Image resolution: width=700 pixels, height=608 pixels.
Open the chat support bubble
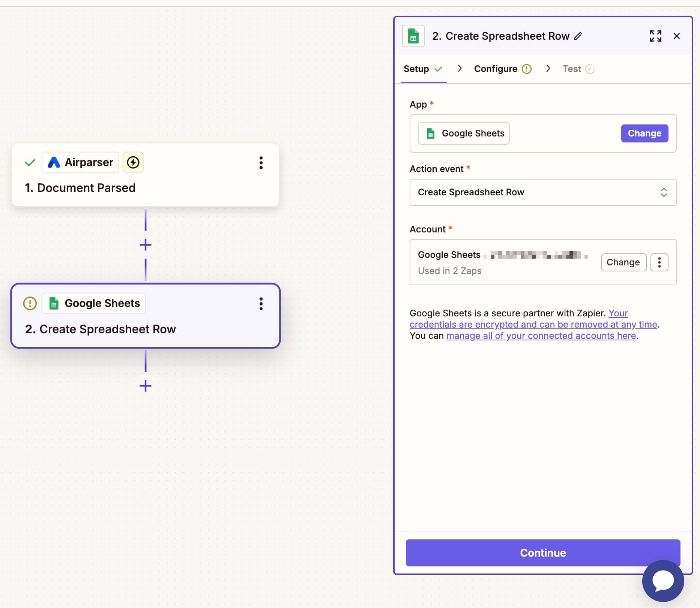point(663,581)
